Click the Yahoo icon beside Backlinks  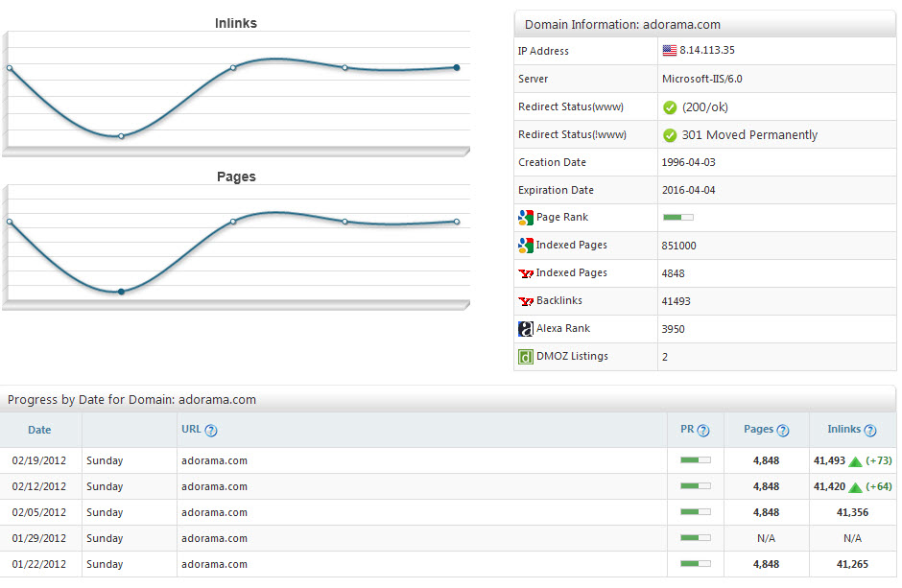click(525, 301)
